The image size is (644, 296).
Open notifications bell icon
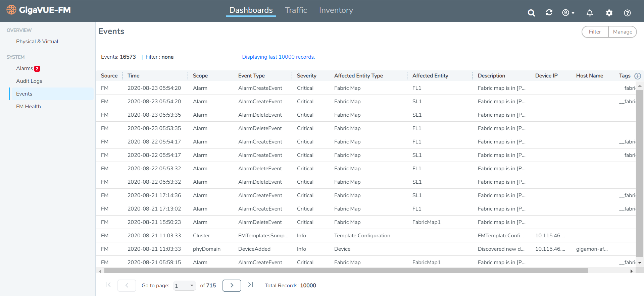pyautogui.click(x=590, y=13)
